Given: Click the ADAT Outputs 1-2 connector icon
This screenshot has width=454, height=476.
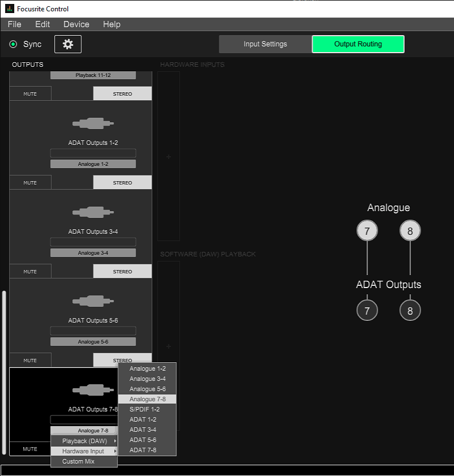Looking at the screenshot, I should tap(93, 123).
